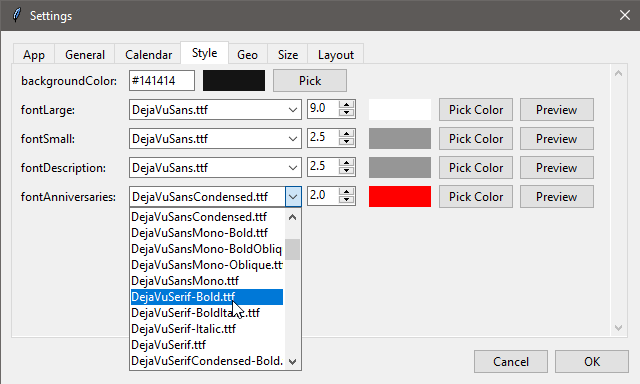Click Pick button for backgroundColor
Viewport: 640px width, 384px height.
(x=310, y=80)
